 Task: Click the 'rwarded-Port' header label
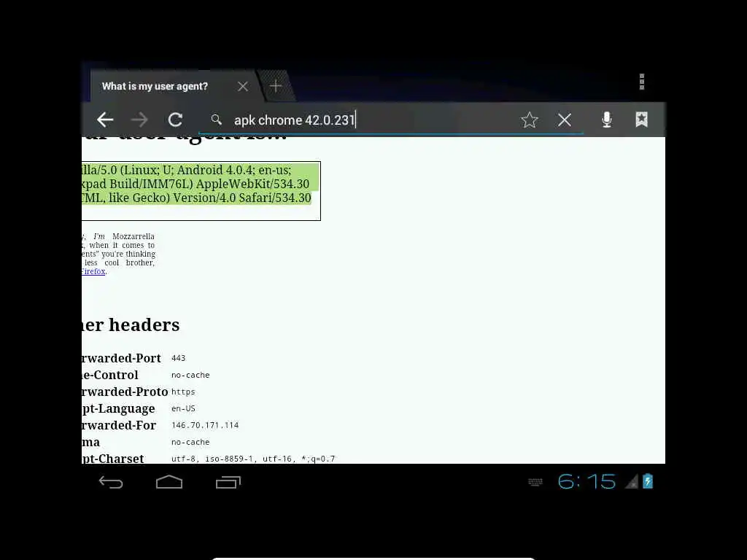click(122, 358)
